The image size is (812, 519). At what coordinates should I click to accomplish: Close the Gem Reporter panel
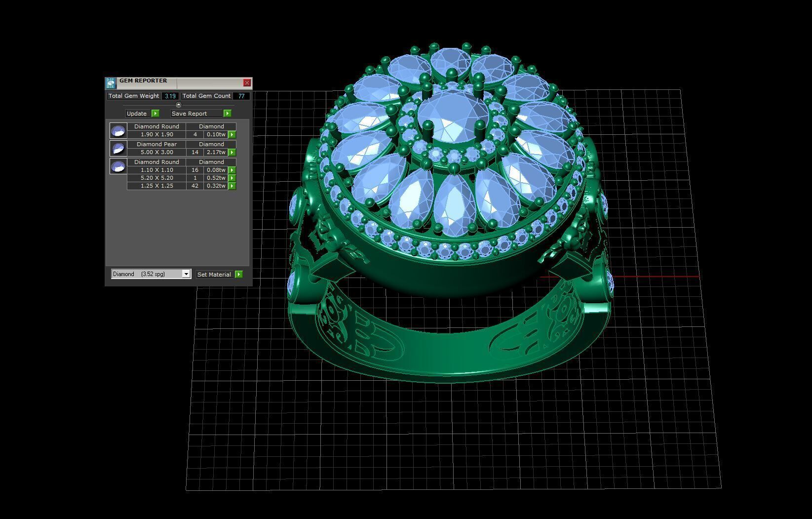[247, 83]
